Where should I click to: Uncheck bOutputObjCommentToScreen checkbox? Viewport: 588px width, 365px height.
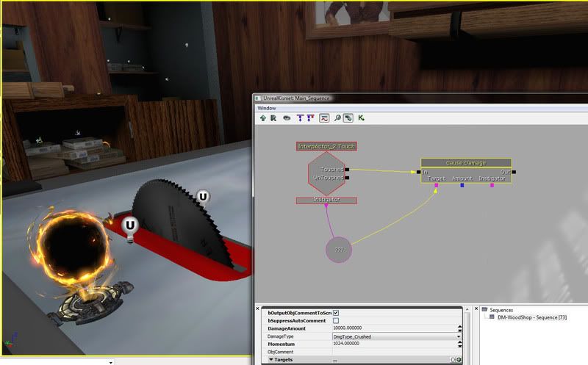[x=336, y=313]
